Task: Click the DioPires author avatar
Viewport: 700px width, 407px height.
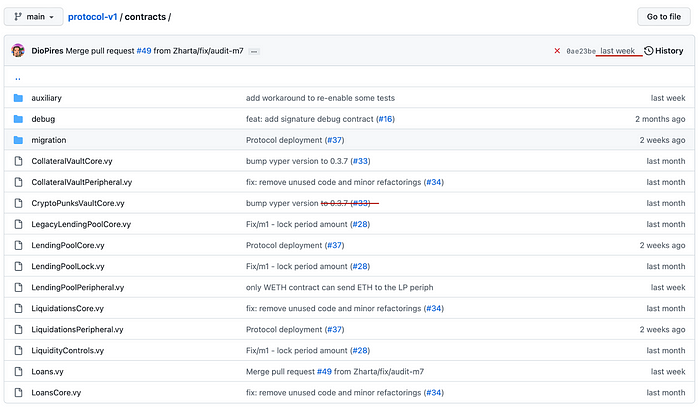Action: tap(18, 50)
